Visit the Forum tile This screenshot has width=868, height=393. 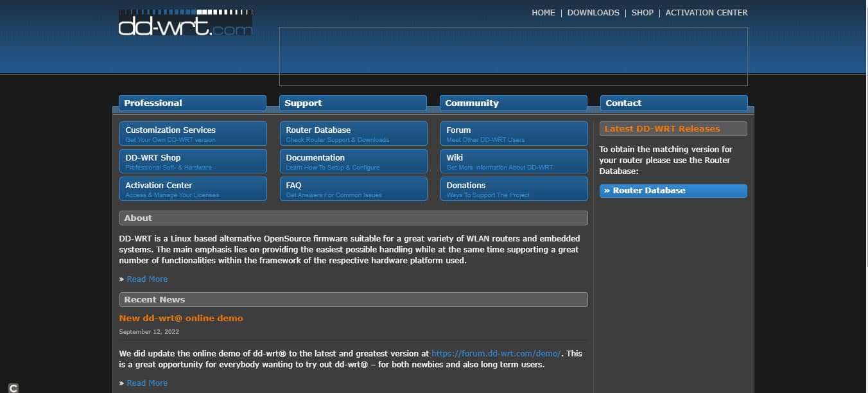514,134
